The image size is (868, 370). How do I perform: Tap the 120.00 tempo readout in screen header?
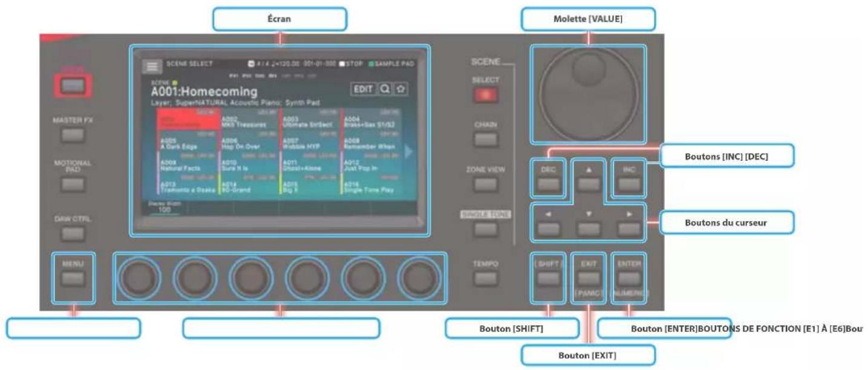pyautogui.click(x=287, y=63)
